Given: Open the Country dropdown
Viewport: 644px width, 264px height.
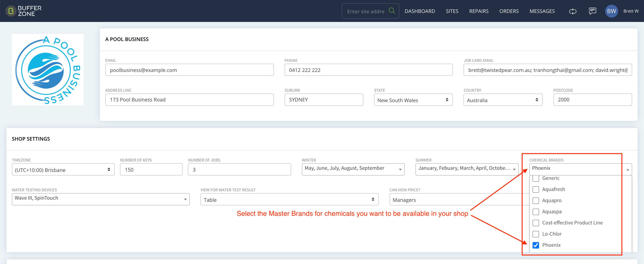Looking at the screenshot, I should (x=503, y=100).
